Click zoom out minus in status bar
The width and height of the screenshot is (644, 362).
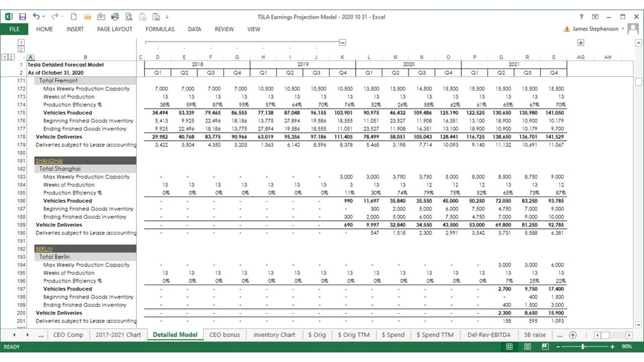[559, 347]
